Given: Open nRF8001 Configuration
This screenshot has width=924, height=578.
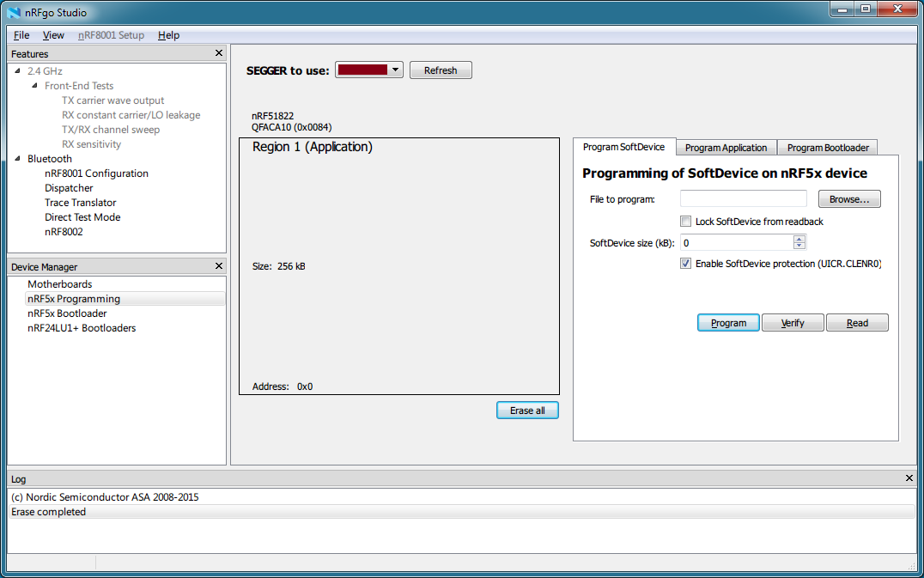Looking at the screenshot, I should pos(96,173).
